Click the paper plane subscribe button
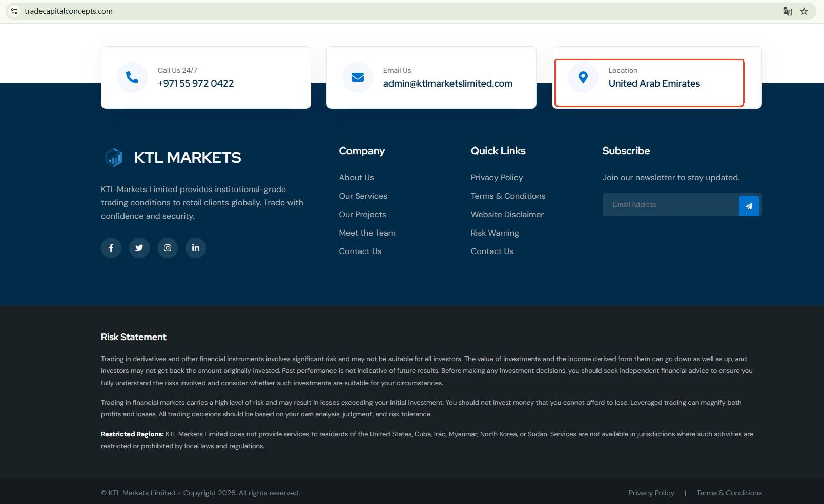This screenshot has width=824, height=504. (749, 206)
